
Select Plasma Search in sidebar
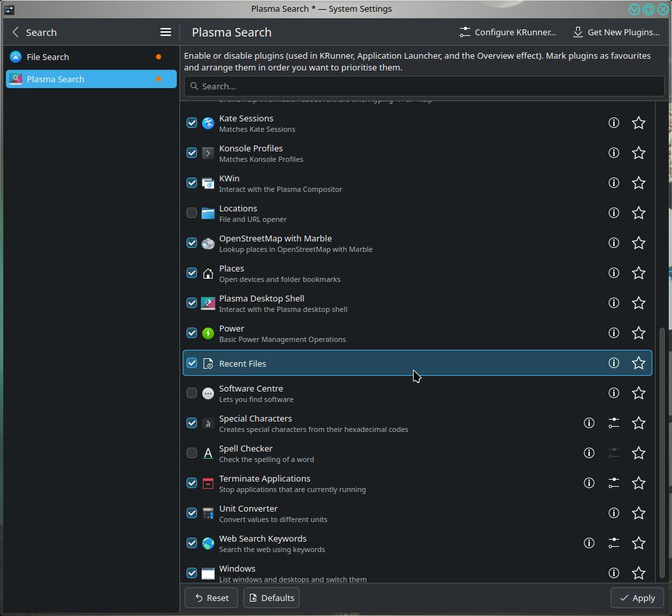pos(91,80)
